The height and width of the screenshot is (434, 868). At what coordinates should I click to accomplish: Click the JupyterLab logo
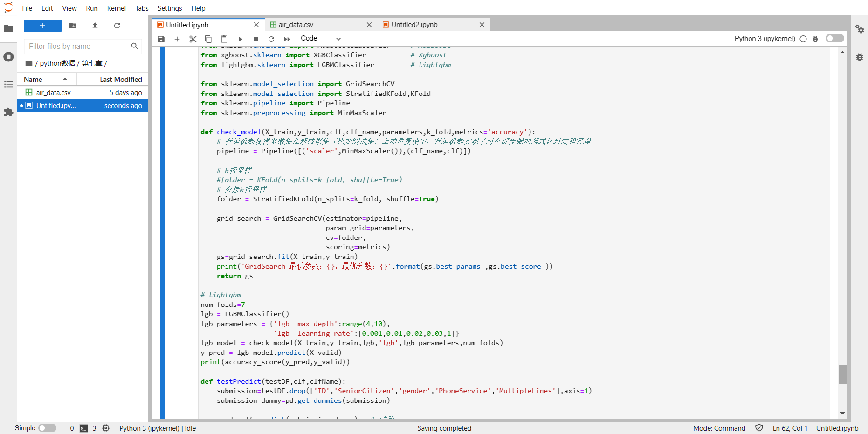(x=8, y=8)
